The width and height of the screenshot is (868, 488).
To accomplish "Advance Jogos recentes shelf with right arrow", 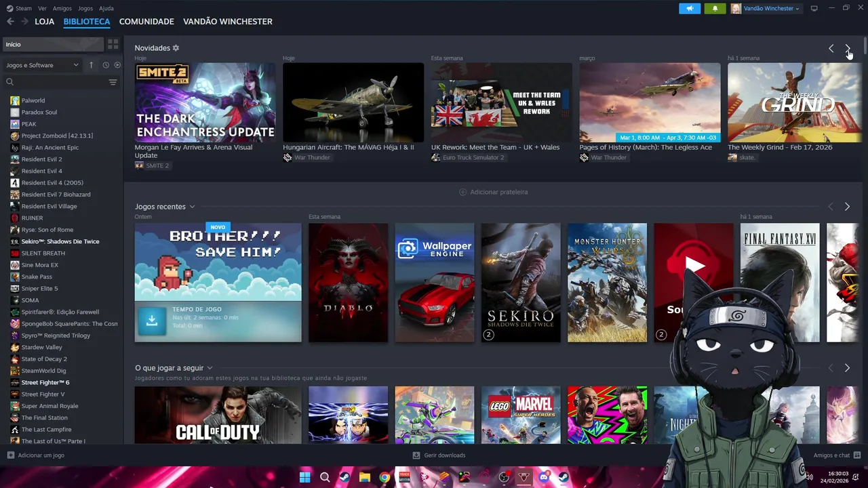I will point(847,207).
